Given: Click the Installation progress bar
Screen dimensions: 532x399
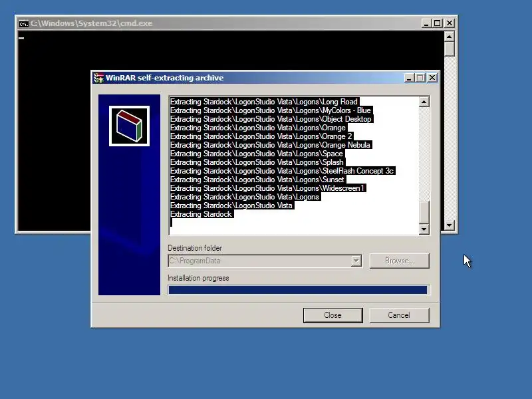Looking at the screenshot, I should [297, 290].
